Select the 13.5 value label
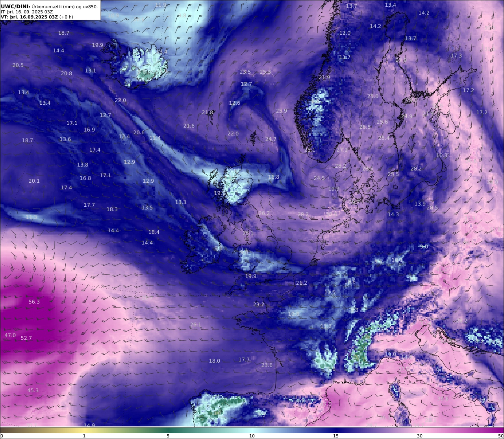The height and width of the screenshot is (439, 504). (x=147, y=208)
